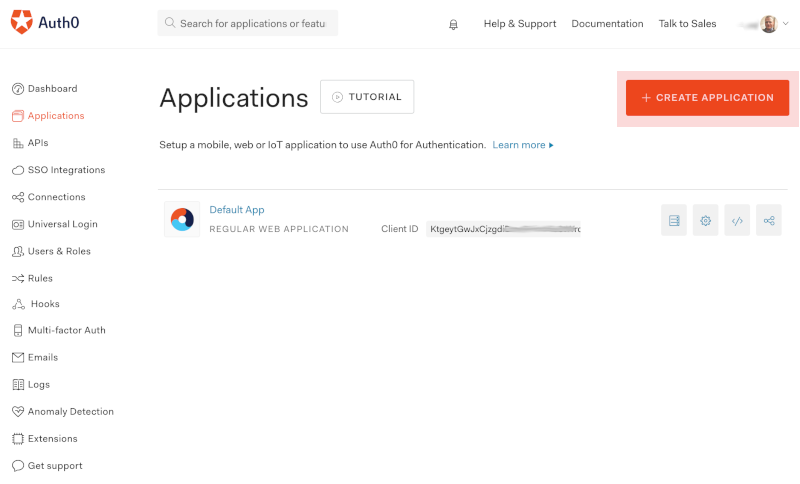Image resolution: width=800 pixels, height=484 pixels.
Task: Open Default App addons code icon
Action: coord(737,220)
